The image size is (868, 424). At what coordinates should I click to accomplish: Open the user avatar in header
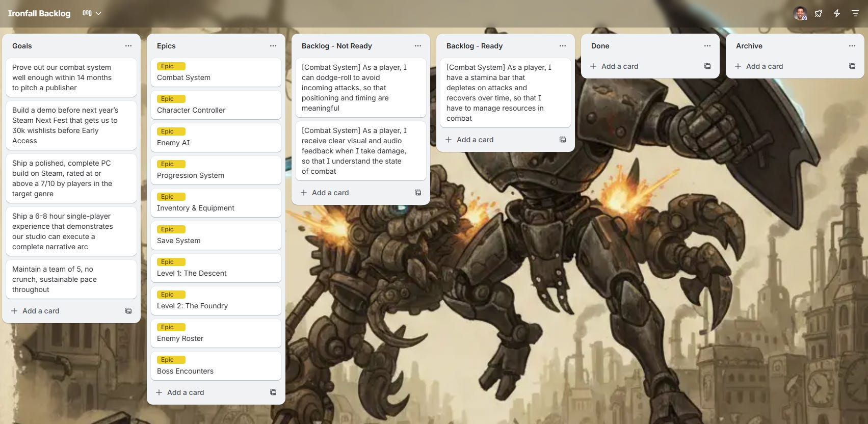pyautogui.click(x=800, y=13)
